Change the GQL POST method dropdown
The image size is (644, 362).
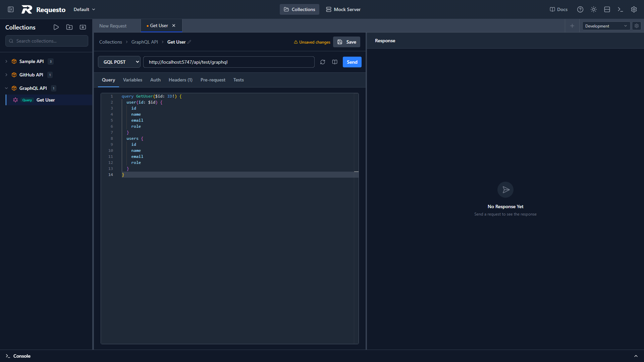pyautogui.click(x=119, y=62)
